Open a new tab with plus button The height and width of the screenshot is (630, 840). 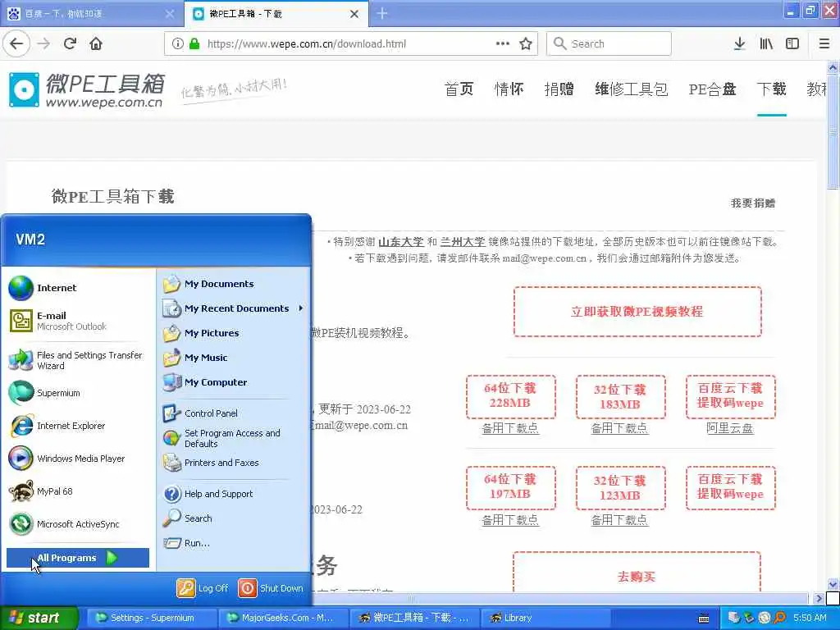click(x=382, y=13)
